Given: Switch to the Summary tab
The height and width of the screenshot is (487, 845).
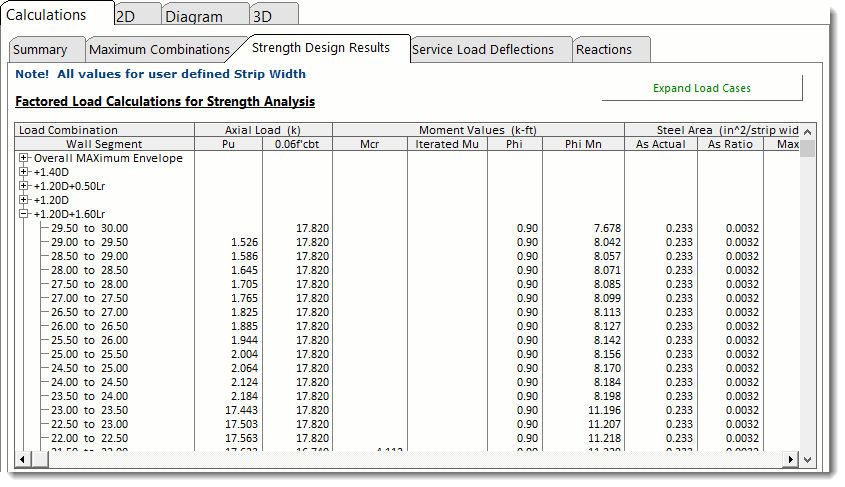Looking at the screenshot, I should click(x=41, y=50).
